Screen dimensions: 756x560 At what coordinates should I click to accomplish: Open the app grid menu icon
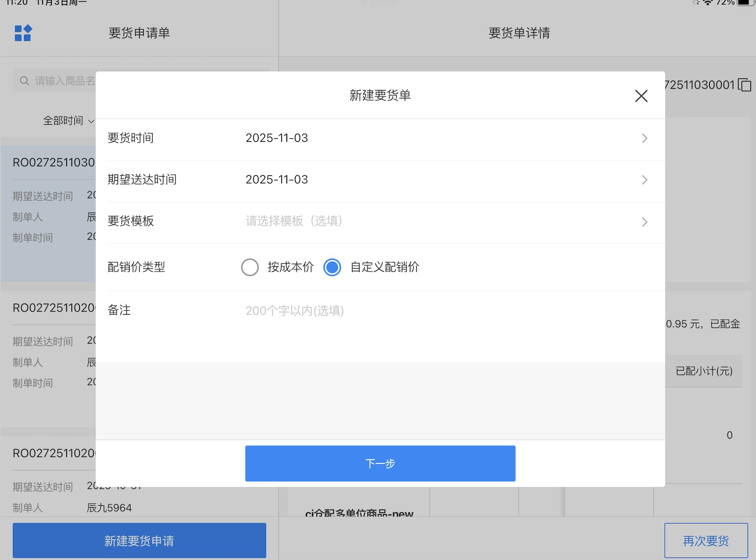23,33
